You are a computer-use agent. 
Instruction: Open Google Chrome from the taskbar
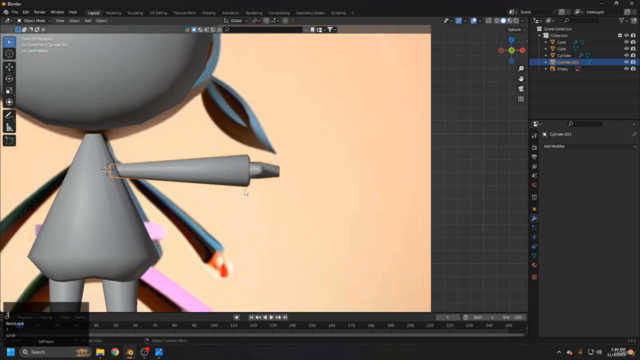[x=115, y=352]
